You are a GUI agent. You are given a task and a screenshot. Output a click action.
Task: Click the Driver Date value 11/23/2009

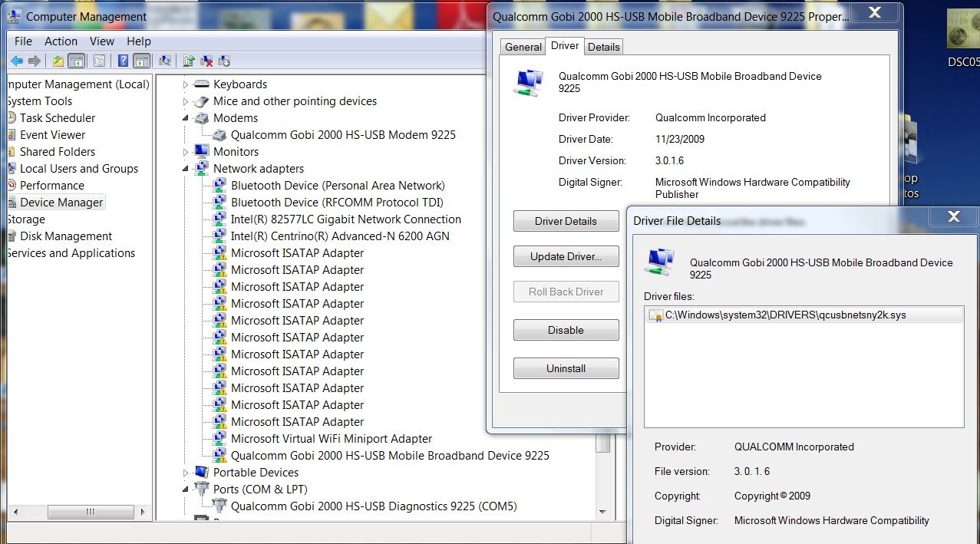[x=680, y=140]
